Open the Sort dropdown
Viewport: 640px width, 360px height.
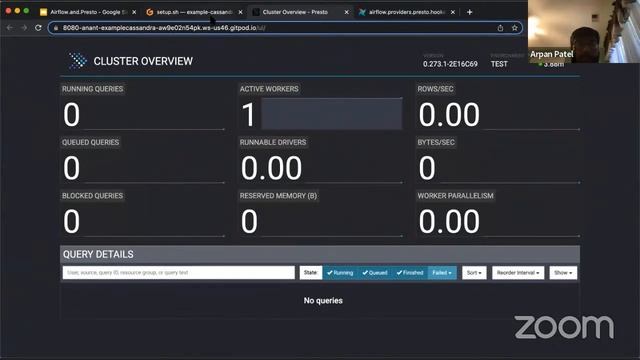pos(474,273)
